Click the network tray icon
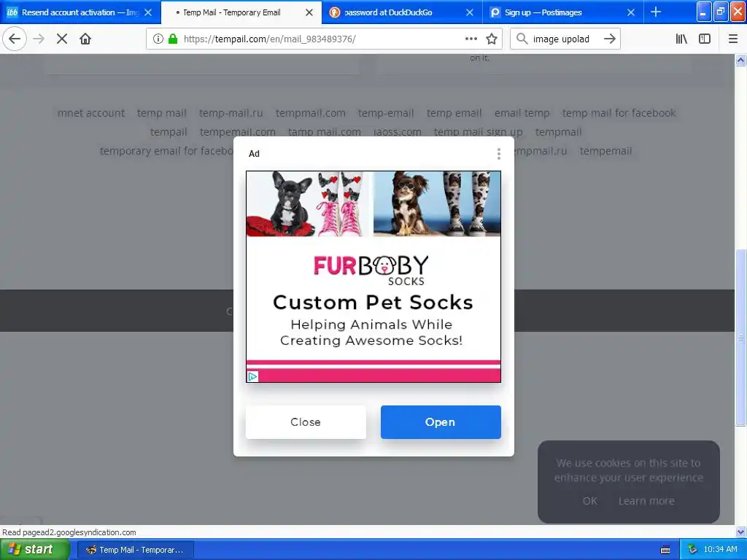Image resolution: width=747 pixels, height=560 pixels. point(692,550)
